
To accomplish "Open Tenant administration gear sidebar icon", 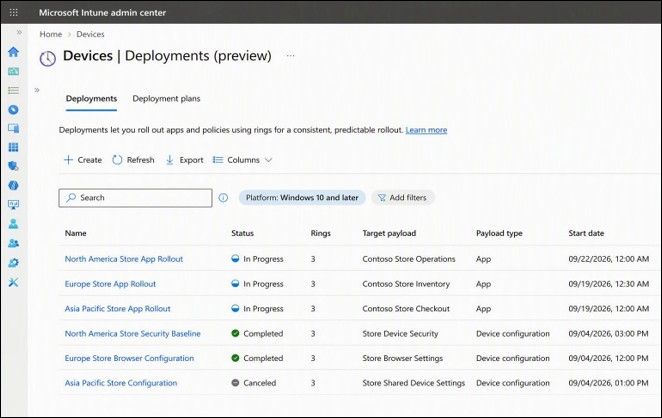I will pos(14,263).
